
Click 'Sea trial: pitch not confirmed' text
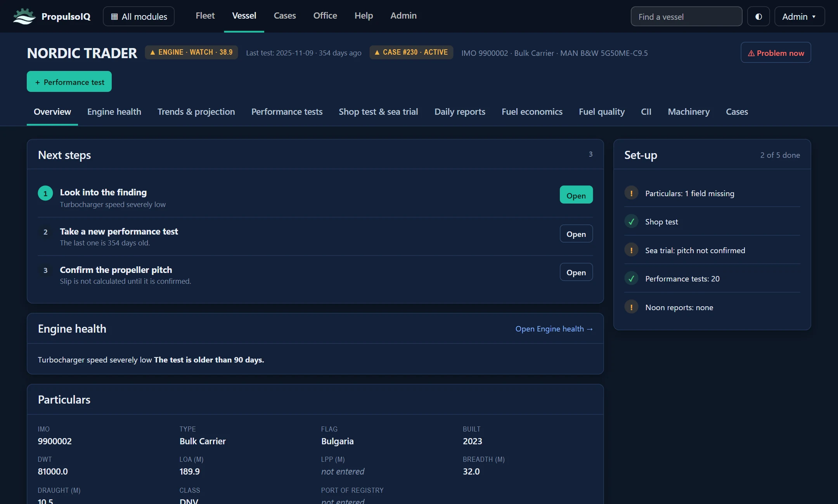point(695,250)
